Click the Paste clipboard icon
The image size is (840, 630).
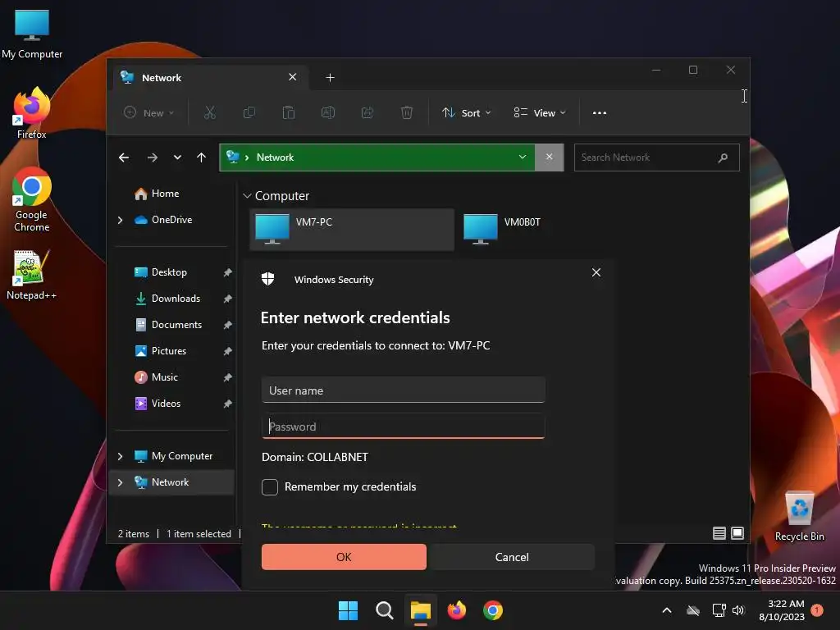(289, 113)
